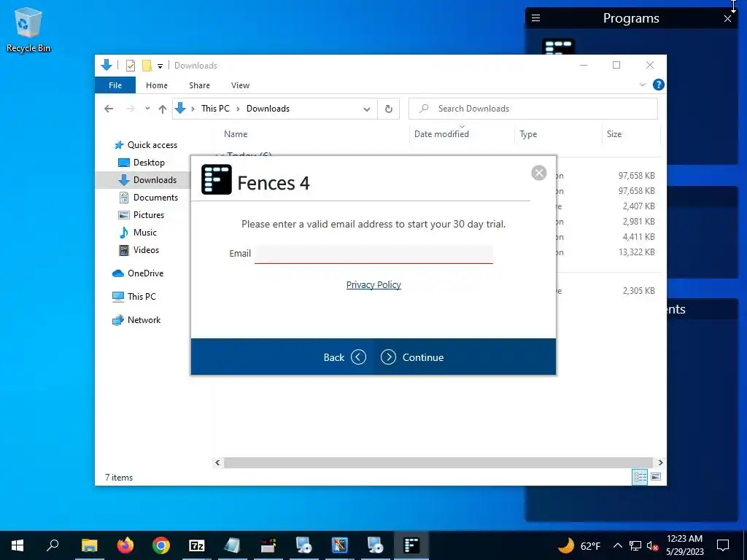Click the 2,305 KB size cell

tap(638, 290)
